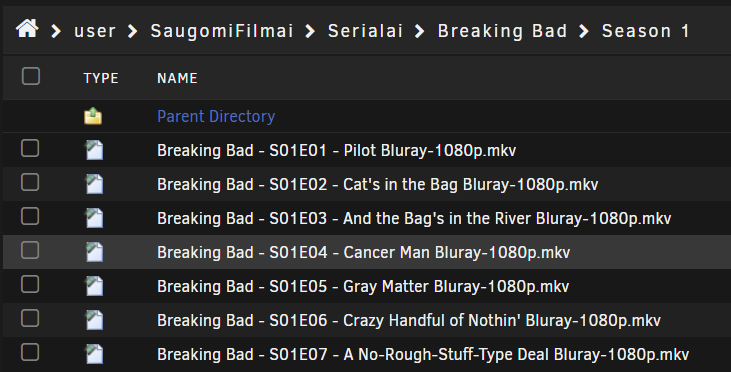Navigate to the user breadcrumb

[x=95, y=31]
